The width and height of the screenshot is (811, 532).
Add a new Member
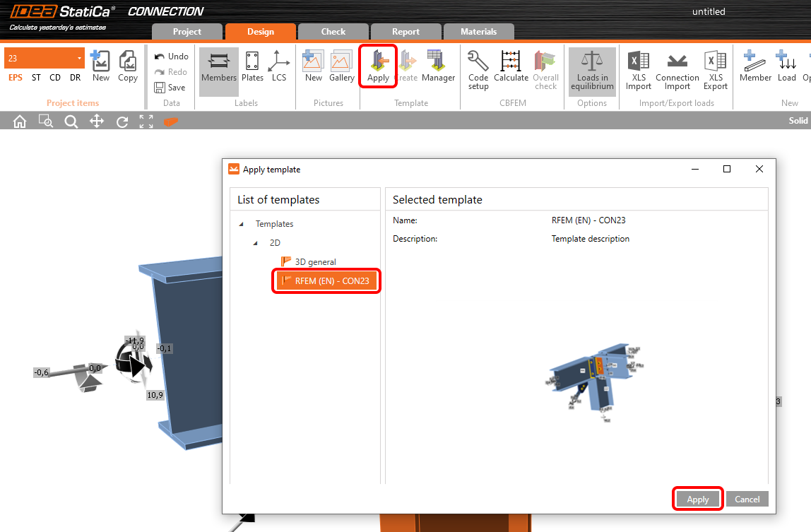point(755,66)
